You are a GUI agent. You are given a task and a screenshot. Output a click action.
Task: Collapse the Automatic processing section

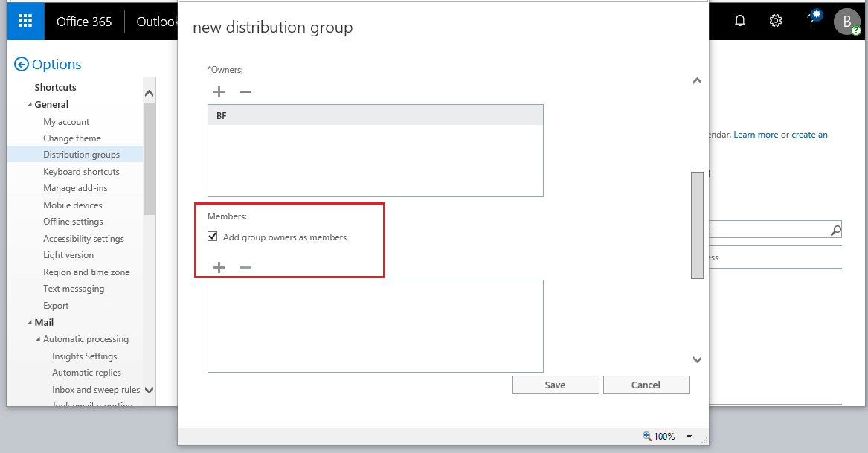coord(38,339)
